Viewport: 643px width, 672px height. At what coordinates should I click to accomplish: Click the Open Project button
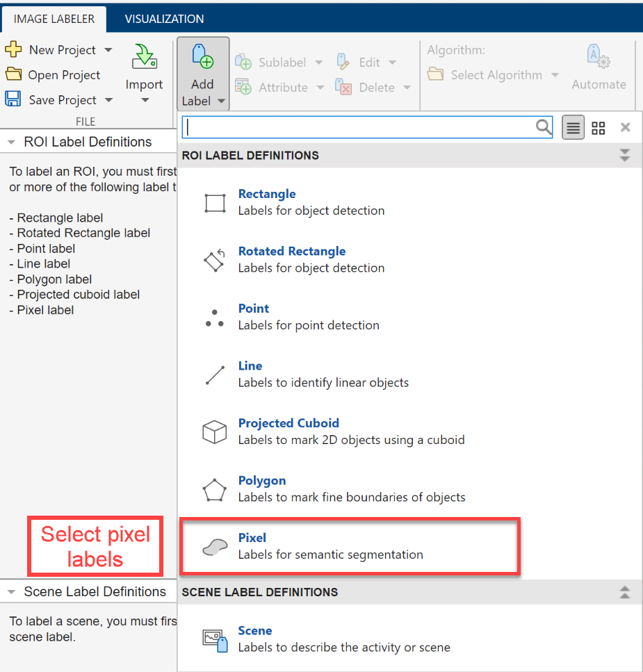[x=61, y=74]
